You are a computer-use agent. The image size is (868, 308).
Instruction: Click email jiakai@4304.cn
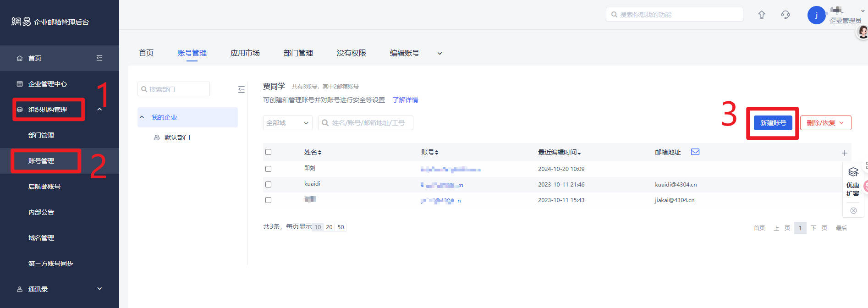coord(675,200)
